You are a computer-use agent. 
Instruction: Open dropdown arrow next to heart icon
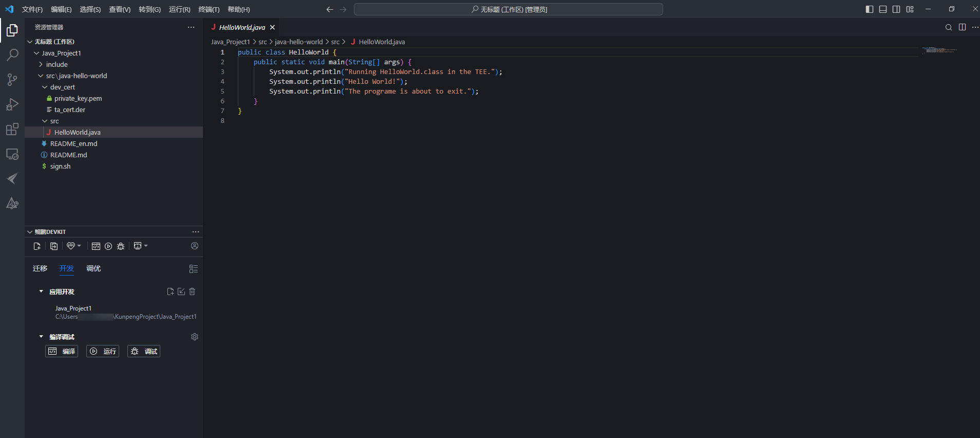(79, 246)
